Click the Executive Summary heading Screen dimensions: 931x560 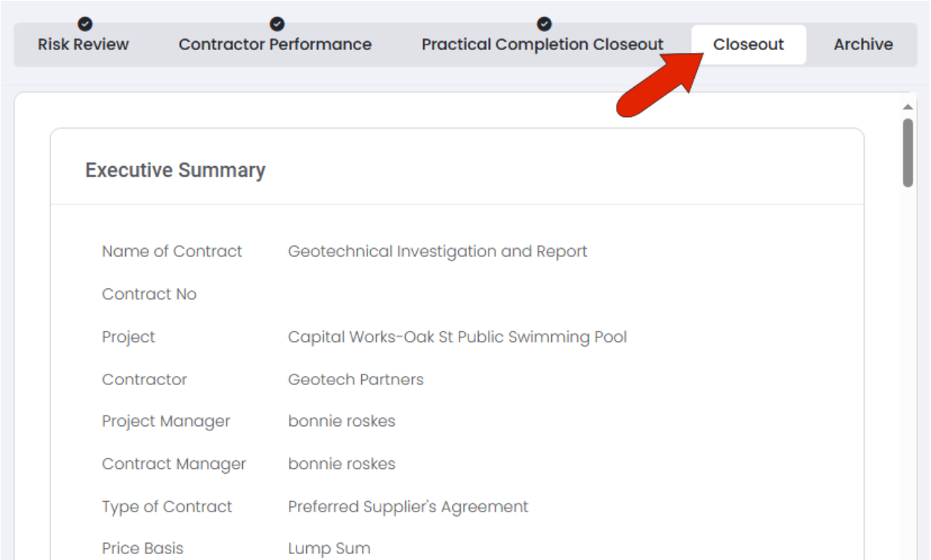point(175,171)
